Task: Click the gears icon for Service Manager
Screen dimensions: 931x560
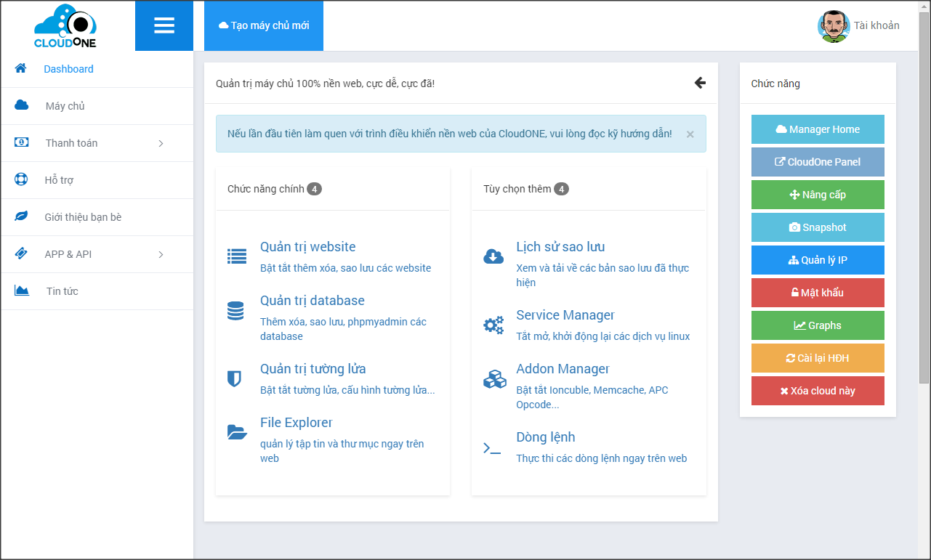Action: [x=493, y=325]
